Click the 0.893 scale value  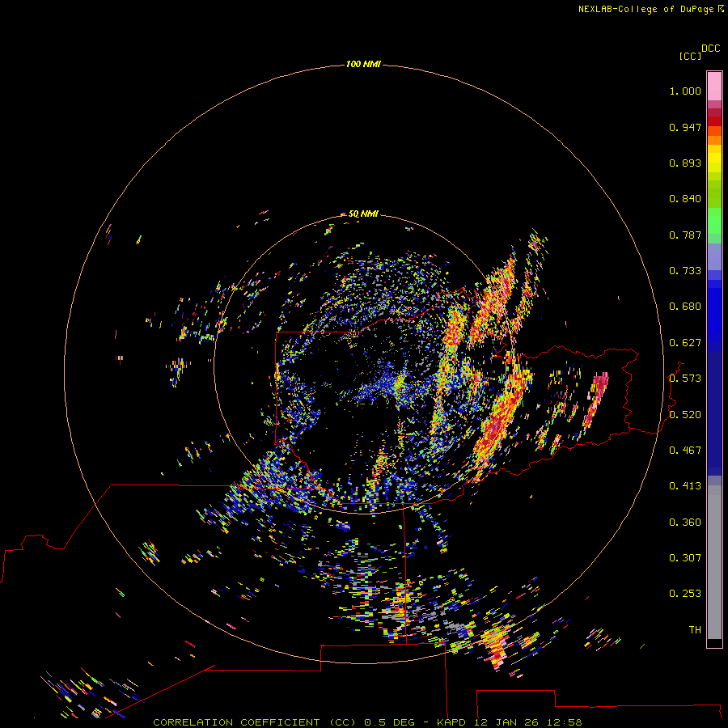(685, 163)
